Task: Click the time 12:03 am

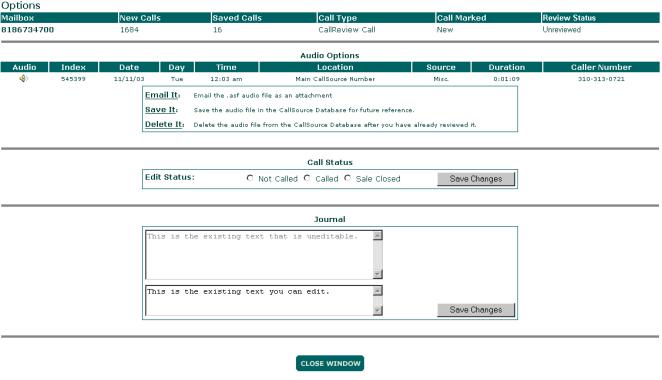Action: (226, 79)
